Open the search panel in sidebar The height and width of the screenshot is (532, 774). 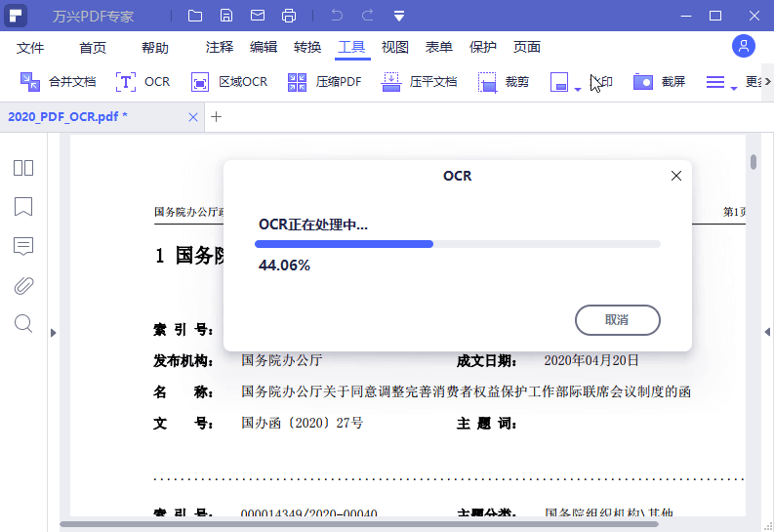click(x=23, y=323)
